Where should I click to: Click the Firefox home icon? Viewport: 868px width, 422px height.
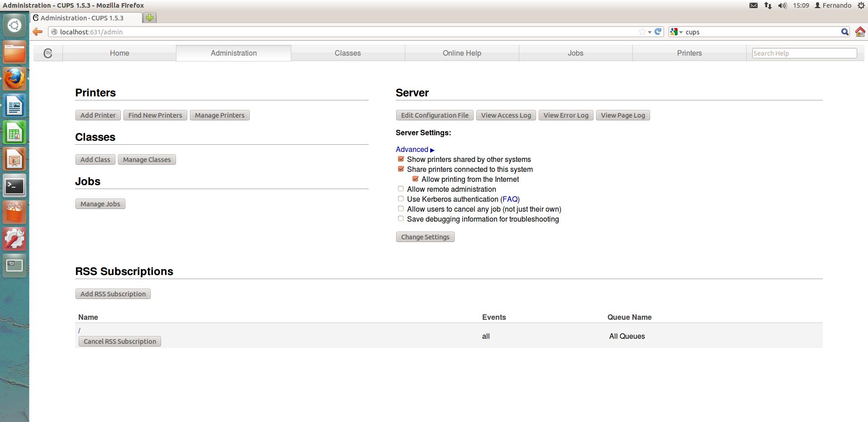pyautogui.click(x=860, y=32)
